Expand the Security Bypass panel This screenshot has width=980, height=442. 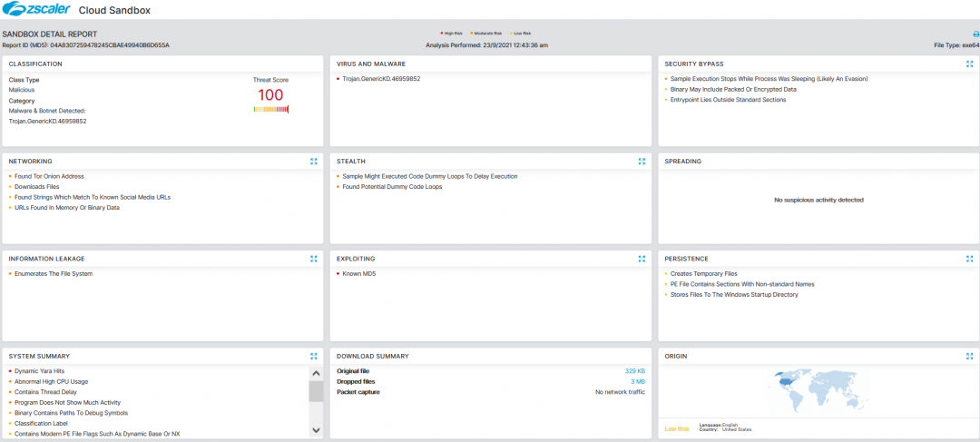click(x=969, y=64)
